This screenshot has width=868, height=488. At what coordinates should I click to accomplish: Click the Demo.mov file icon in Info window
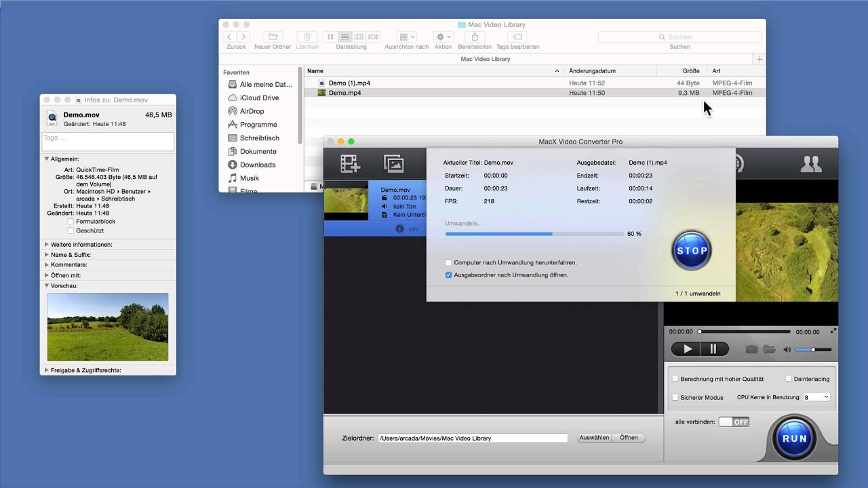pyautogui.click(x=52, y=119)
